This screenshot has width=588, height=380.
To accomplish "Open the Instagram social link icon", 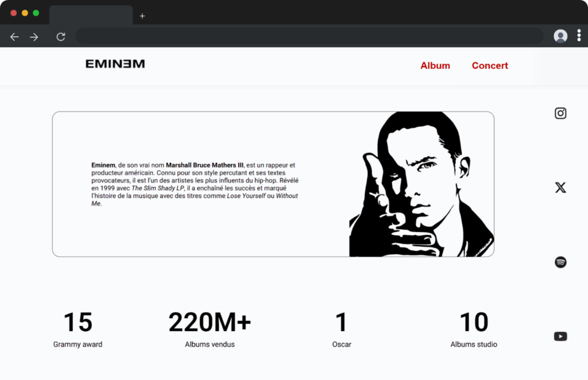I will (x=560, y=113).
